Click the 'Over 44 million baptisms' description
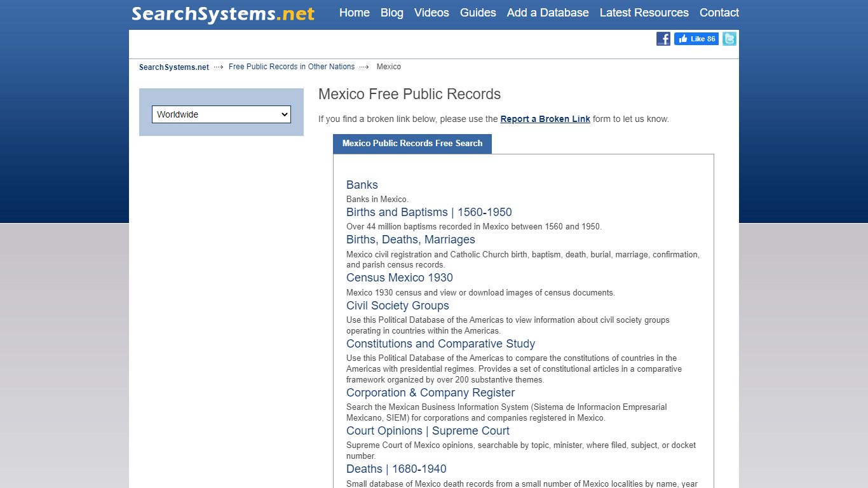This screenshot has width=868, height=488. click(474, 227)
